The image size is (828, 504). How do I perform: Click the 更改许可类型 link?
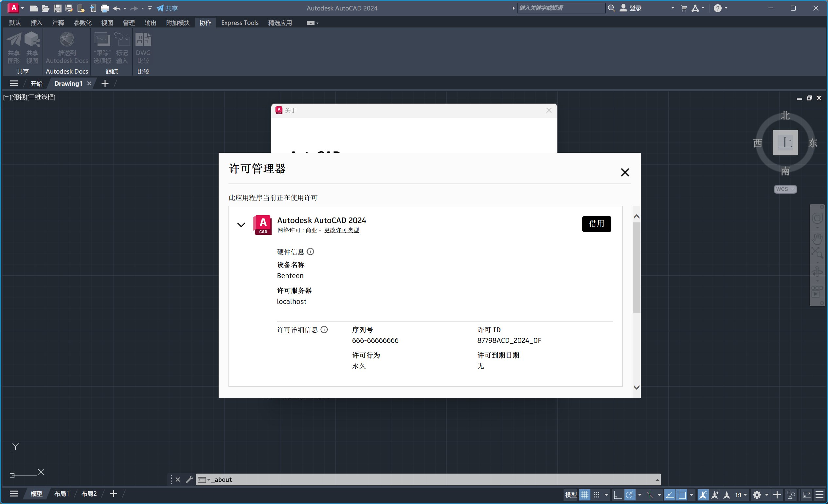click(341, 230)
